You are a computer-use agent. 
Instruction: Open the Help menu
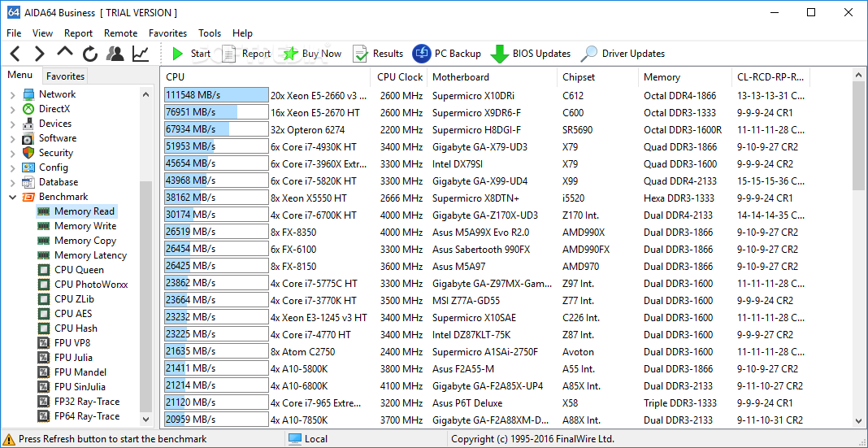coord(242,33)
